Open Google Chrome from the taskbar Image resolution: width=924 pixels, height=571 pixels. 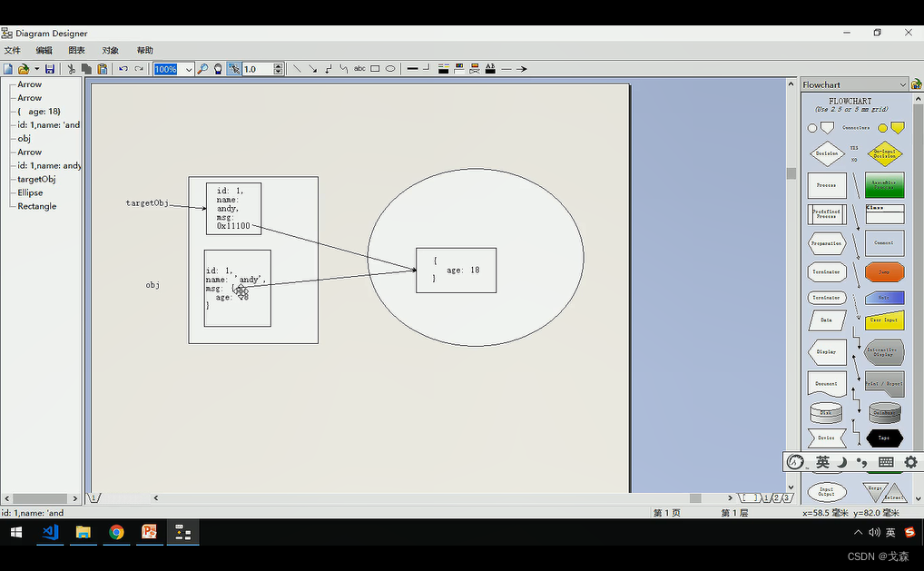click(117, 533)
